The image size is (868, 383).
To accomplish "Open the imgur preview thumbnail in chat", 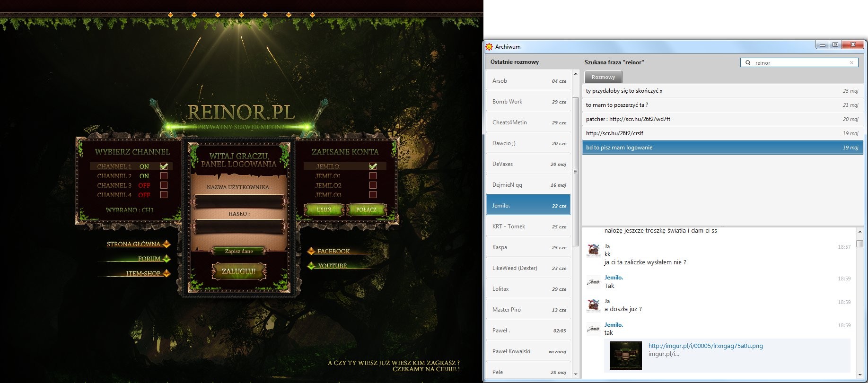I will pos(626,355).
